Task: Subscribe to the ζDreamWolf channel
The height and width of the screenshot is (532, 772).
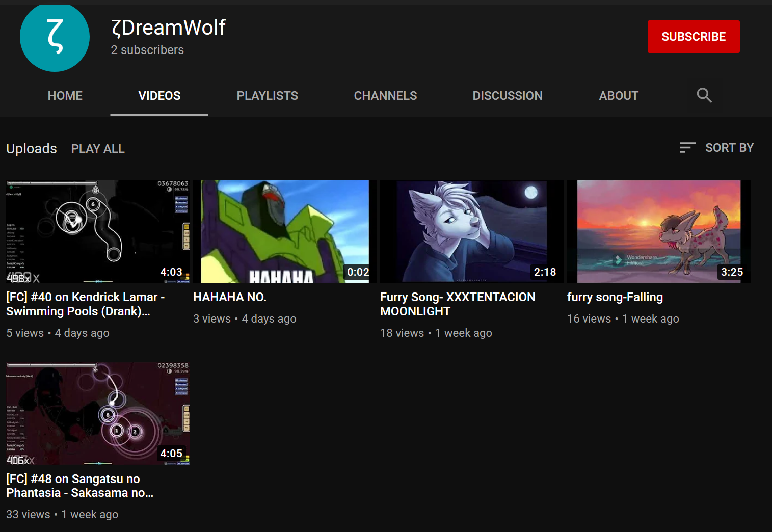Action: (694, 37)
